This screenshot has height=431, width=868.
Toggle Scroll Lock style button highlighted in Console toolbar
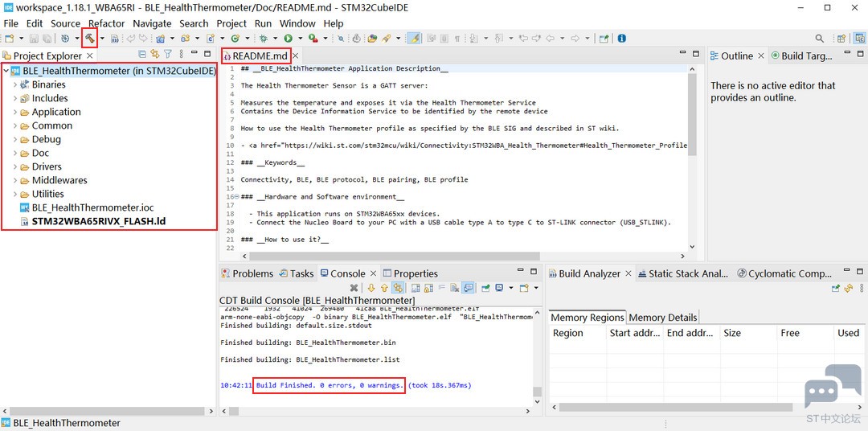tap(398, 288)
